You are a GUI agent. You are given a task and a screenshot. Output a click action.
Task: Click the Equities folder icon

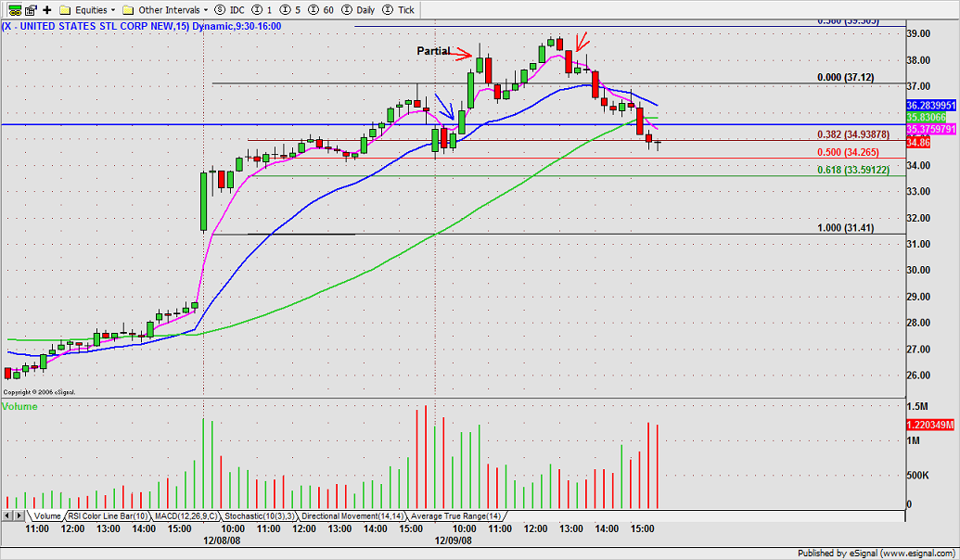[65, 10]
